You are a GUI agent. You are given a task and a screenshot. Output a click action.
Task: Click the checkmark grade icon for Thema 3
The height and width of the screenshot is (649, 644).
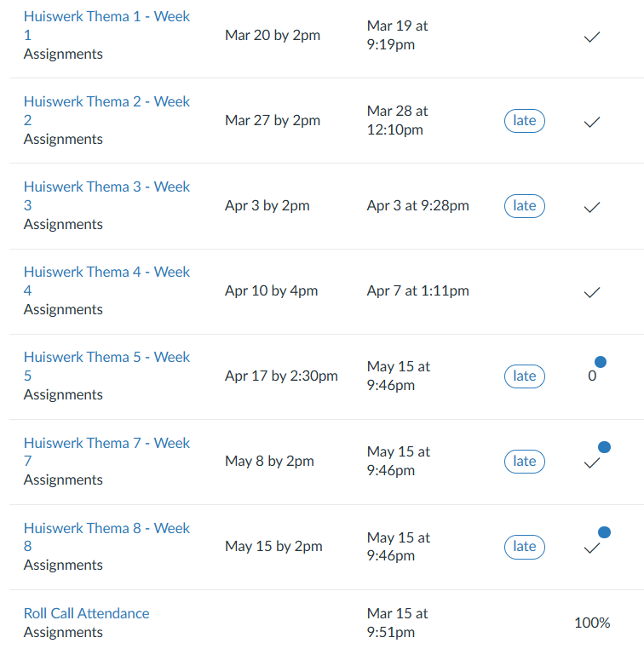click(592, 207)
